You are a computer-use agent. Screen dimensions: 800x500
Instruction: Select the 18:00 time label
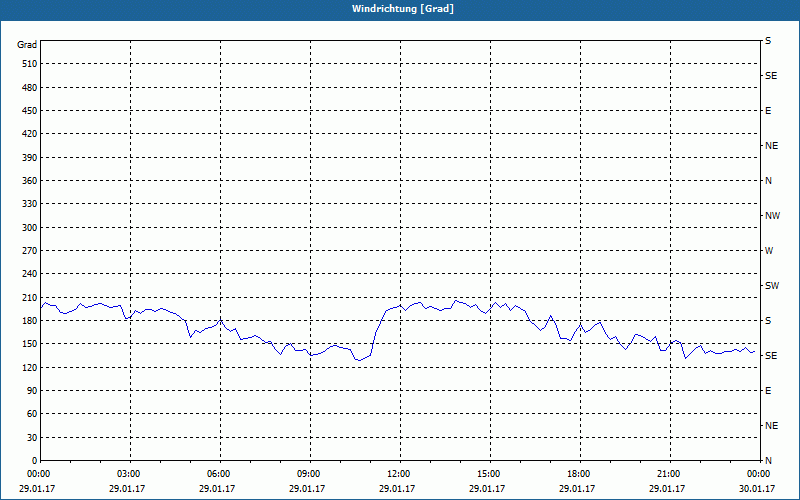click(580, 474)
